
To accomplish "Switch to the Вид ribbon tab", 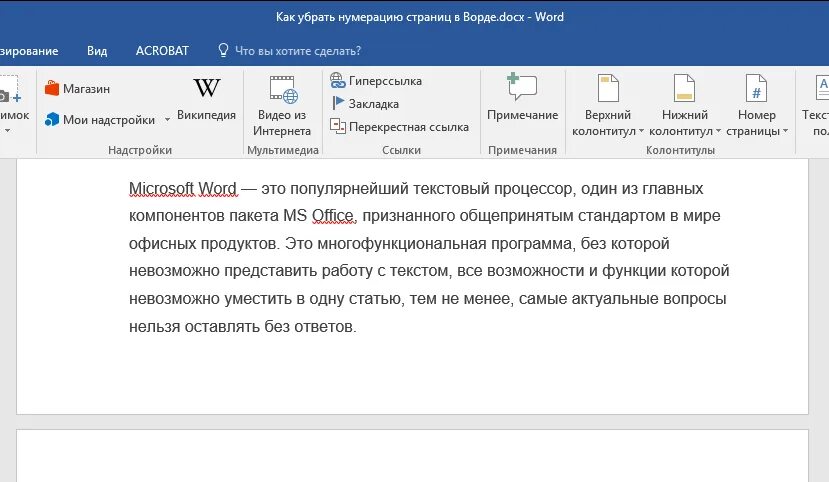I will (97, 51).
